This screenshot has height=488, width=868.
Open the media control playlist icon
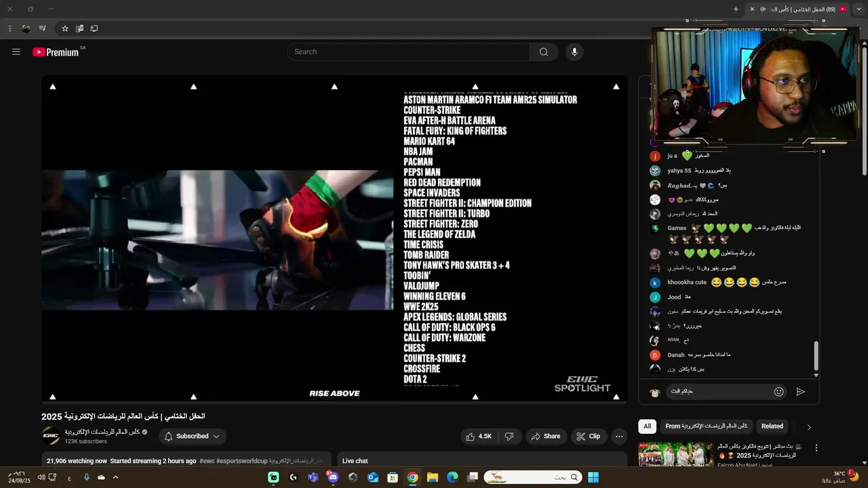(x=42, y=28)
